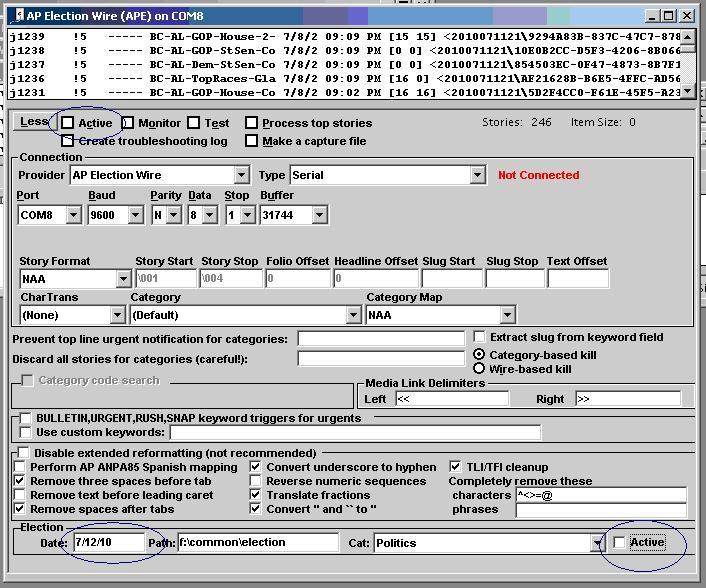706x588 pixels.
Task: Click the Right media link delimiter field
Action: [629, 398]
